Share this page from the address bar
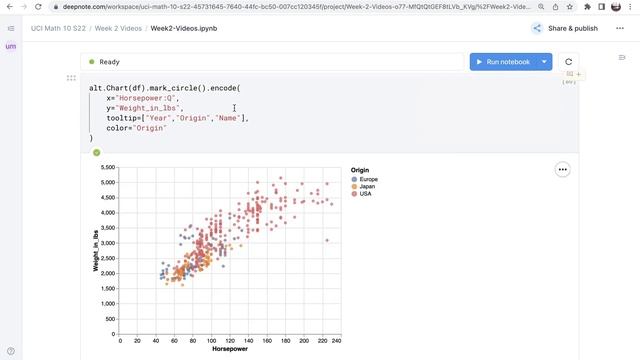Image resolution: width=640 pixels, height=360 pixels. pyautogui.click(x=555, y=7)
